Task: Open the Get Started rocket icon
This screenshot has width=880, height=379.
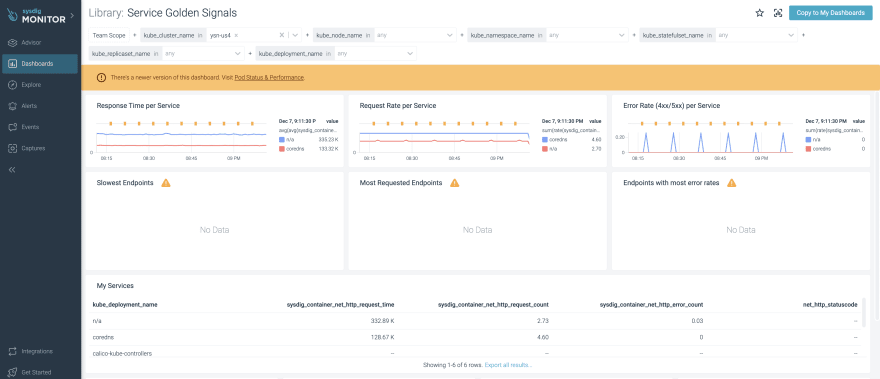Action: [12, 372]
